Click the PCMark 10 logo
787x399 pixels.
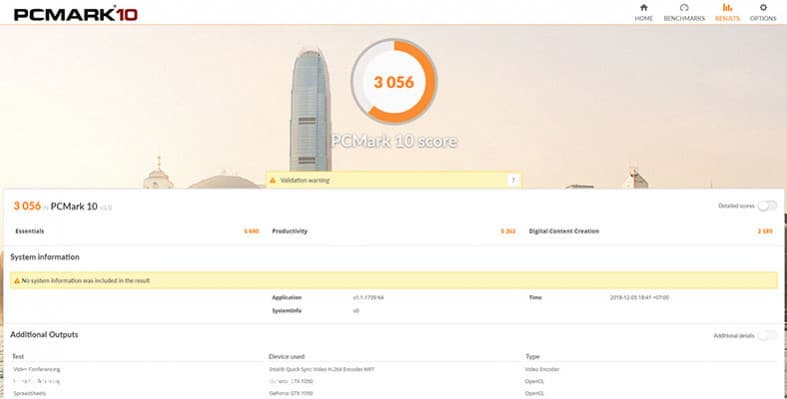[76, 14]
